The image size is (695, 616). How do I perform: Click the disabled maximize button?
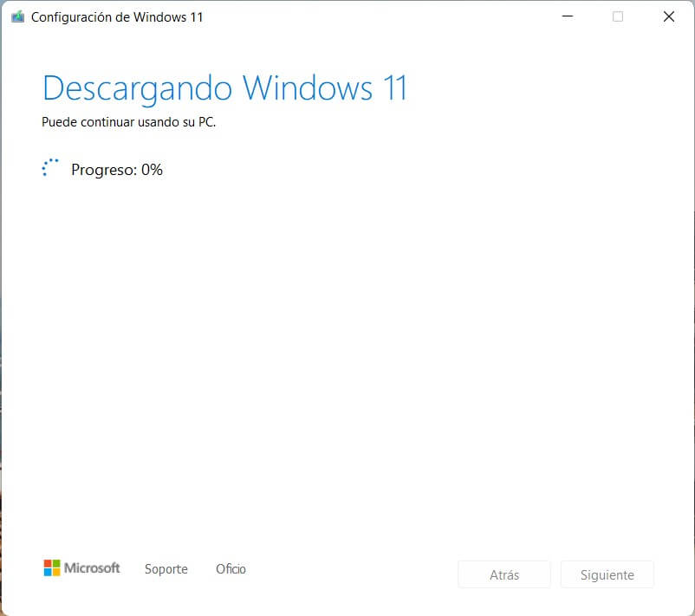(x=617, y=16)
